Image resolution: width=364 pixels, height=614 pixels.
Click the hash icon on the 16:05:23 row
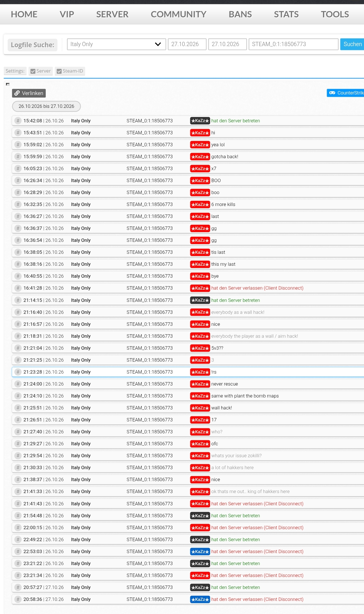coord(18,168)
